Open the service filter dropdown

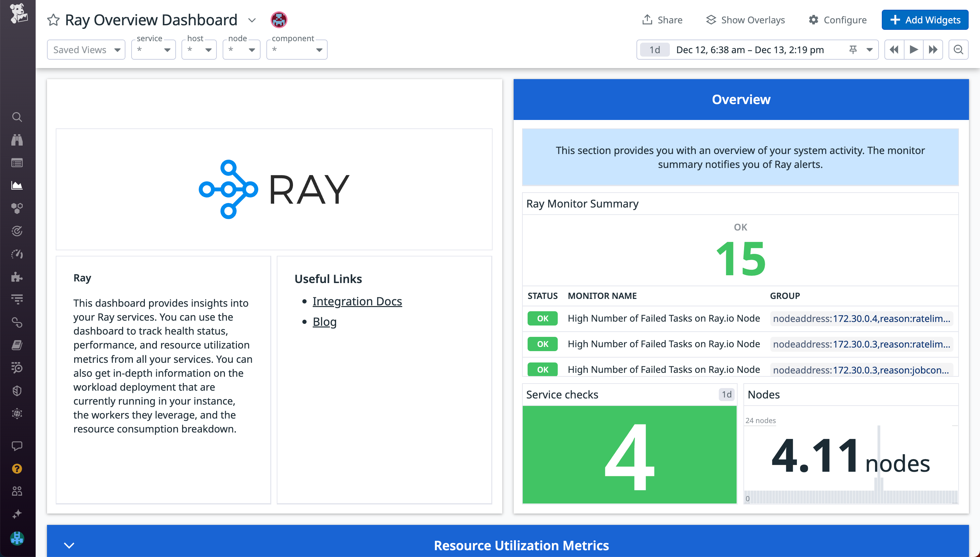153,49
